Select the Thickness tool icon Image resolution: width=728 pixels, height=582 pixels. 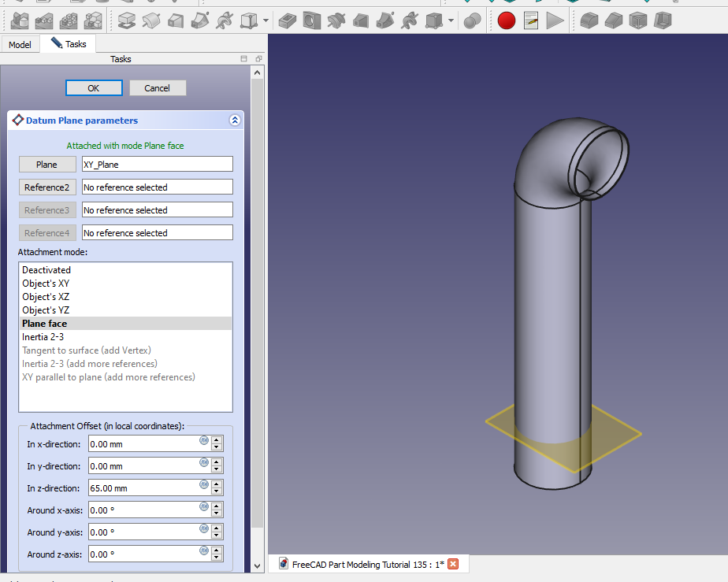tap(663, 20)
